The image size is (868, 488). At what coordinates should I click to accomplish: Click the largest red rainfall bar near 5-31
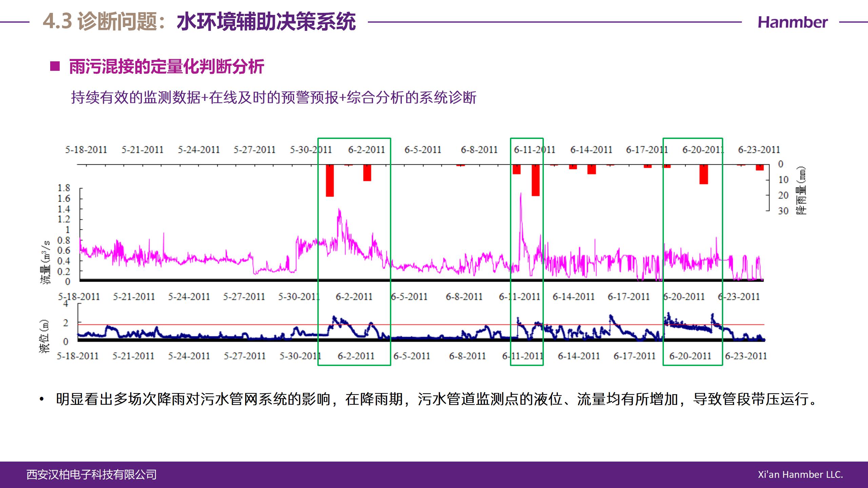tap(330, 181)
